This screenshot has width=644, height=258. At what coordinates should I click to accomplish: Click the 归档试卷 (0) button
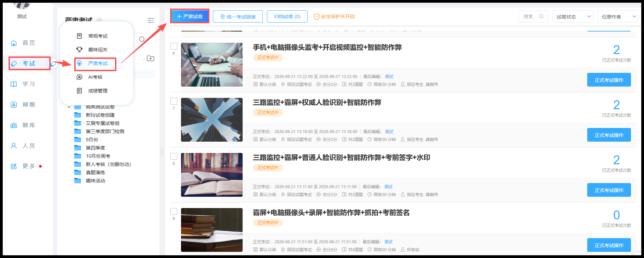[x=287, y=16]
